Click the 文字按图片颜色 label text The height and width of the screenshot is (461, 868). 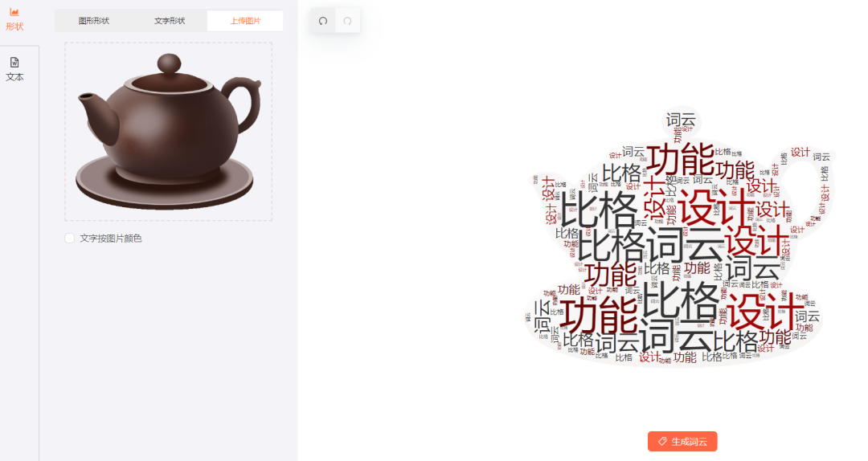coord(111,239)
